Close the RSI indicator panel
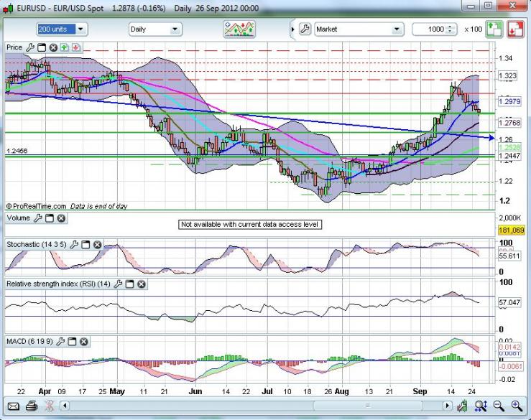The width and height of the screenshot is (531, 420). 142,284
